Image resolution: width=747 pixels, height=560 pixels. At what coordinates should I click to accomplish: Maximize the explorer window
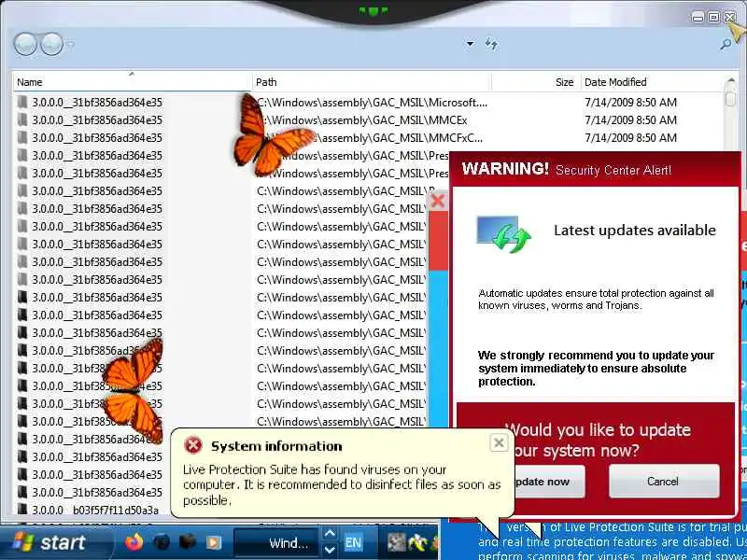[713, 18]
